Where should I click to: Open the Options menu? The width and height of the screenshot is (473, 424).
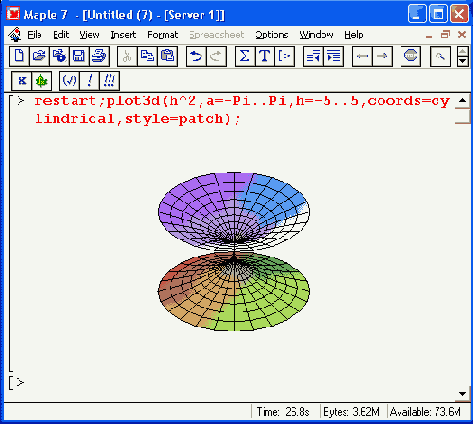(x=272, y=35)
